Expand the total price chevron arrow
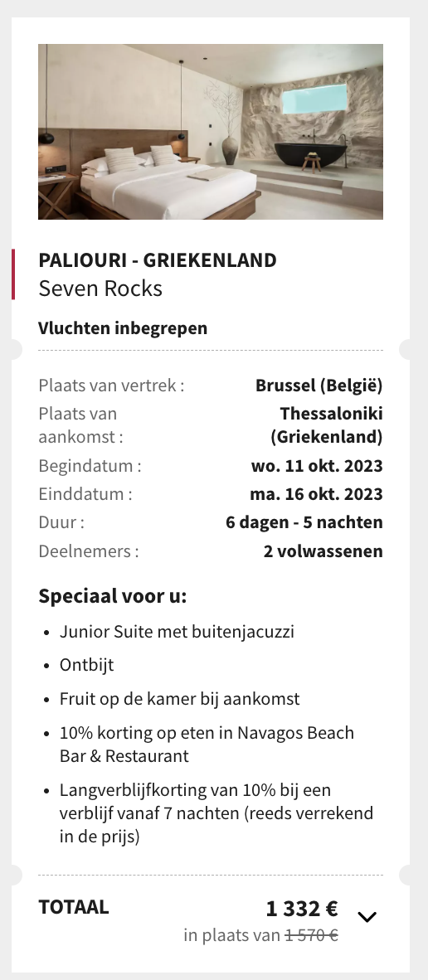Screen dimensions: 428x980 pyautogui.click(x=367, y=917)
